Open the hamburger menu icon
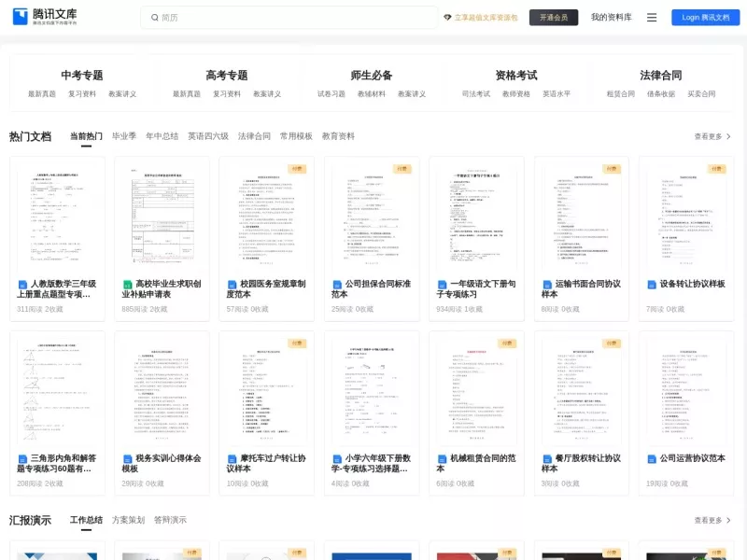Viewport: 747px width, 560px height. pyautogui.click(x=652, y=18)
